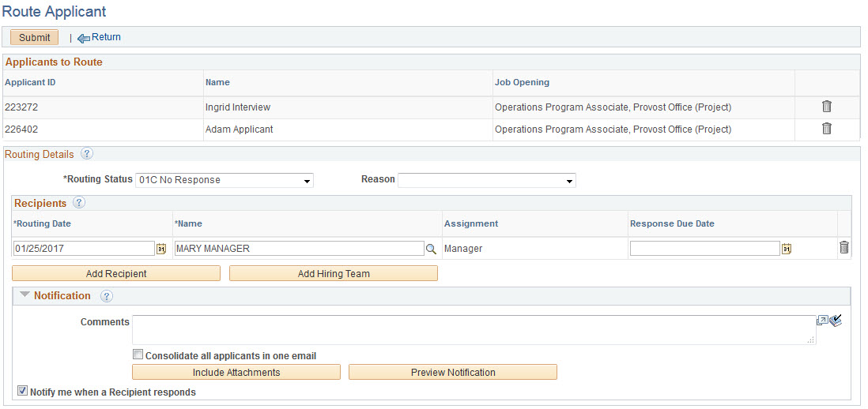
Task: Delete applicant Ingrid Interview with trash icon
Action: 826,107
